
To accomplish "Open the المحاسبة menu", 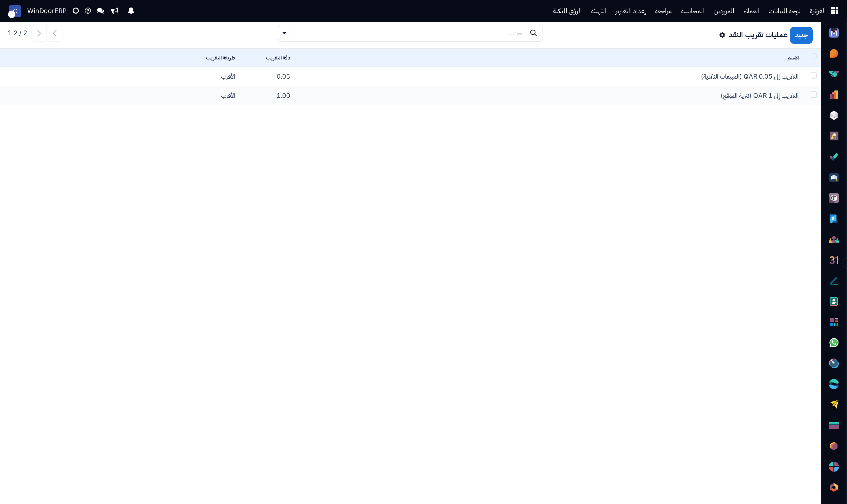I will [x=692, y=11].
